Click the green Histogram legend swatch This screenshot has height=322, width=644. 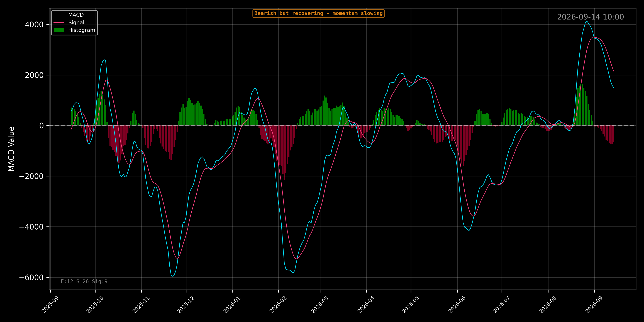59,30
